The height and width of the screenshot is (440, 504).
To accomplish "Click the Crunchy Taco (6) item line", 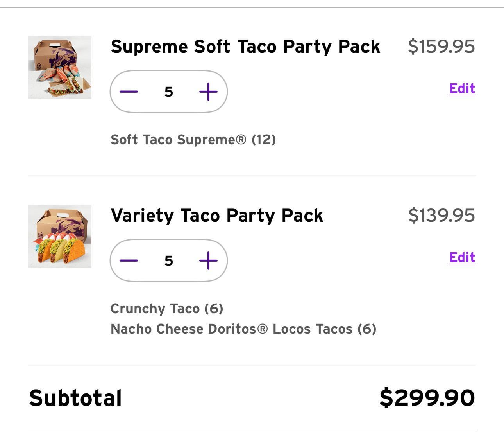I will tap(167, 309).
